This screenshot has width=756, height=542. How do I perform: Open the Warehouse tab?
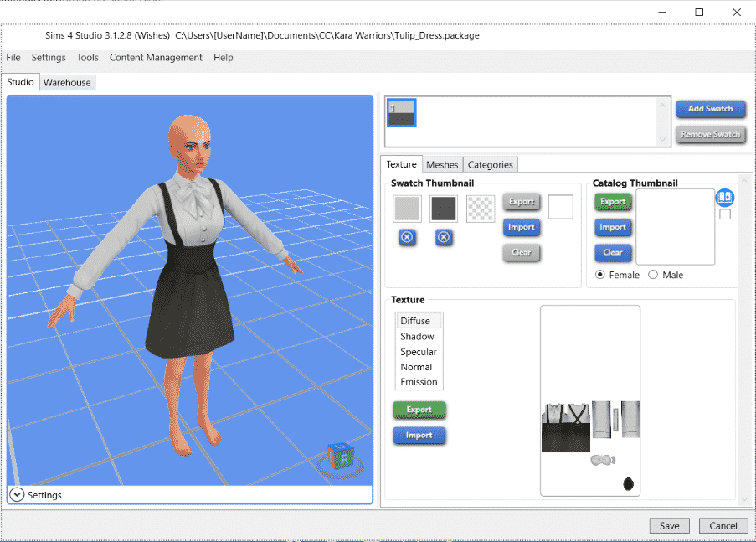pos(68,82)
